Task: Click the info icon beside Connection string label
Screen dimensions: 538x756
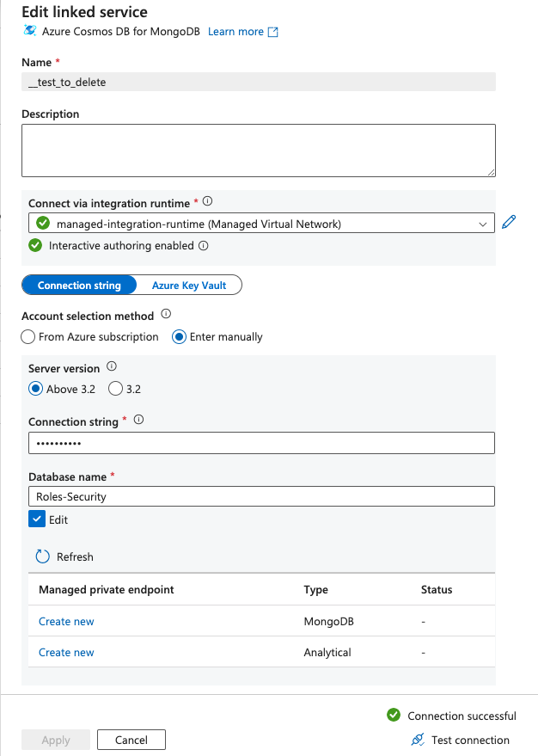Action: pyautogui.click(x=138, y=421)
